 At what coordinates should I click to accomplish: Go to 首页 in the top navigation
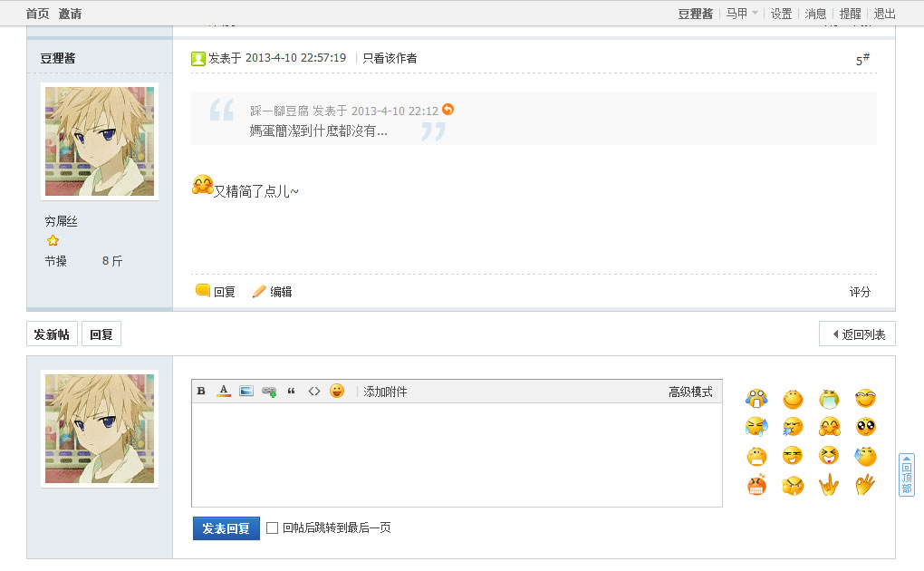[38, 14]
